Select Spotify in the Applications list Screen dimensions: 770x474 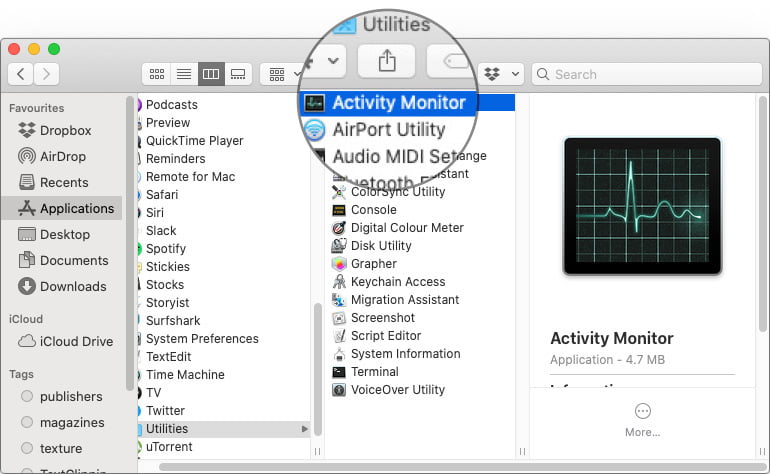pyautogui.click(x=165, y=249)
